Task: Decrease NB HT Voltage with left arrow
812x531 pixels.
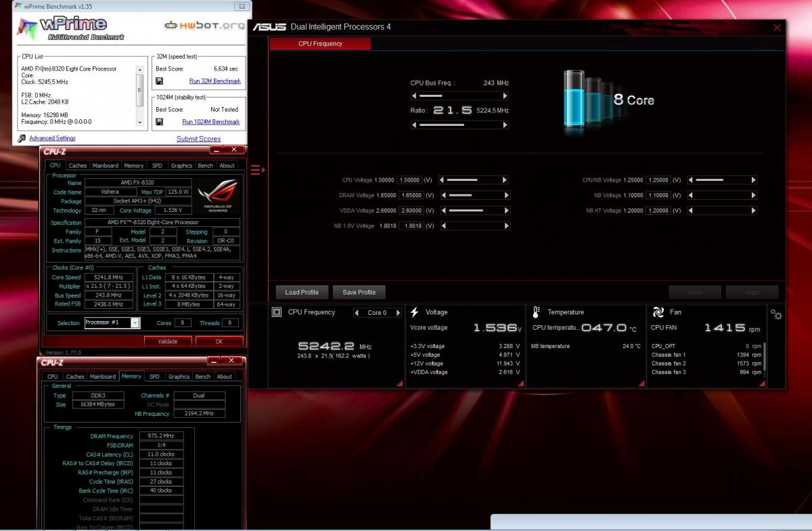Action: click(690, 211)
